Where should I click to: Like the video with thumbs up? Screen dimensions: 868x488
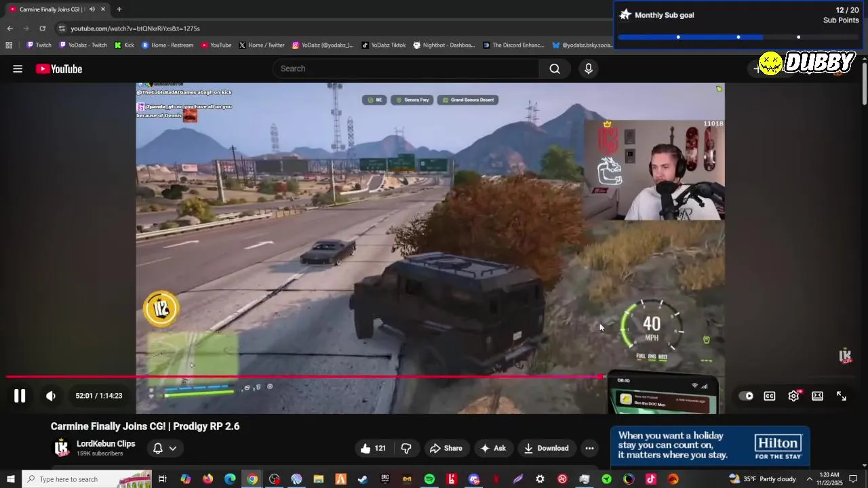click(373, 448)
